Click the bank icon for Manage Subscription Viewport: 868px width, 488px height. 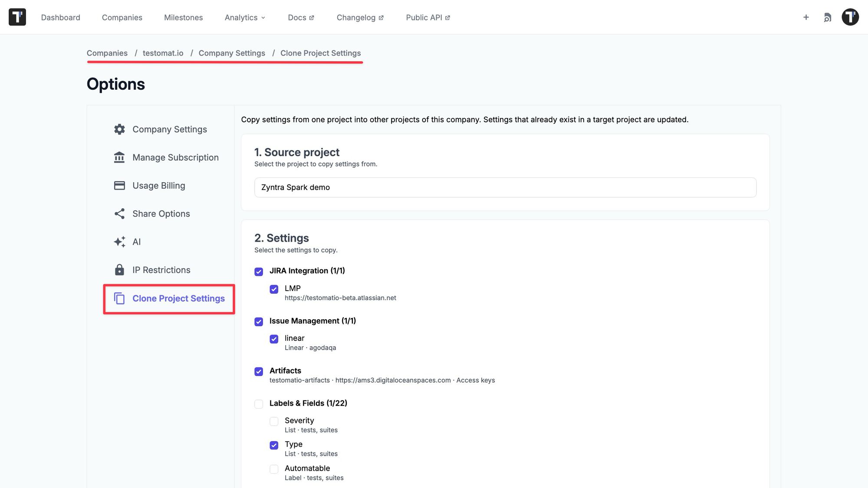click(119, 157)
